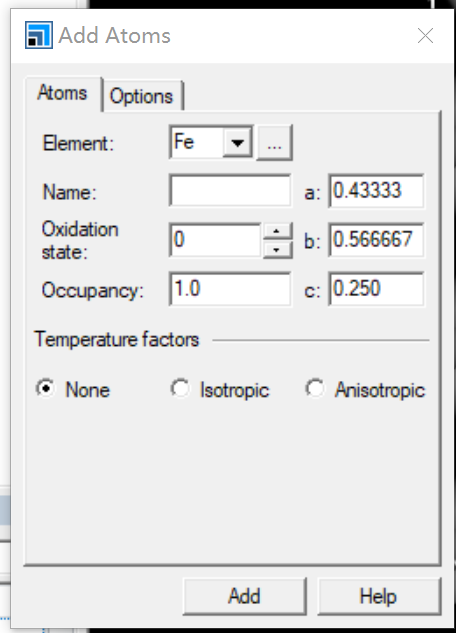The width and height of the screenshot is (456, 633).
Task: Click the Add Atoms window app icon
Action: tap(39, 35)
